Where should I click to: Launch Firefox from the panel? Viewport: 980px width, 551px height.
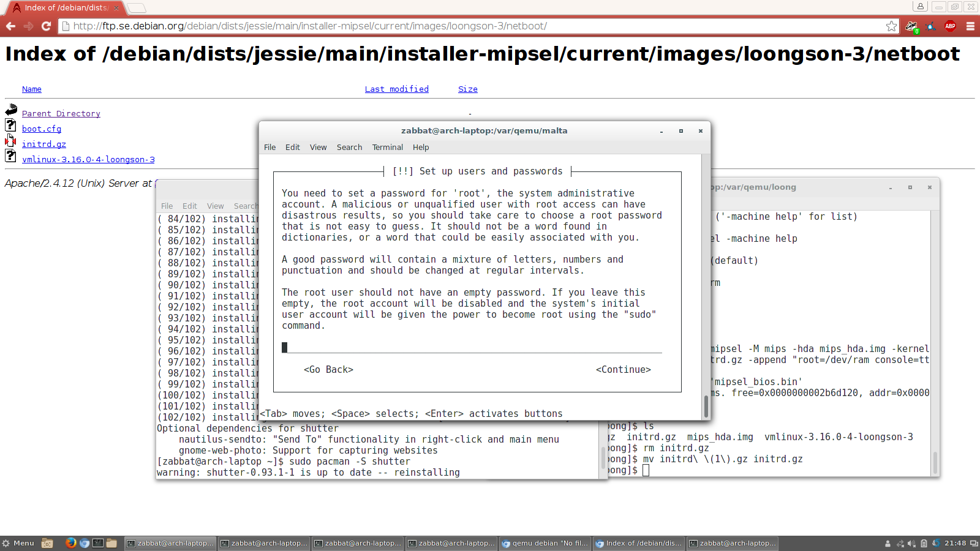coord(71,543)
